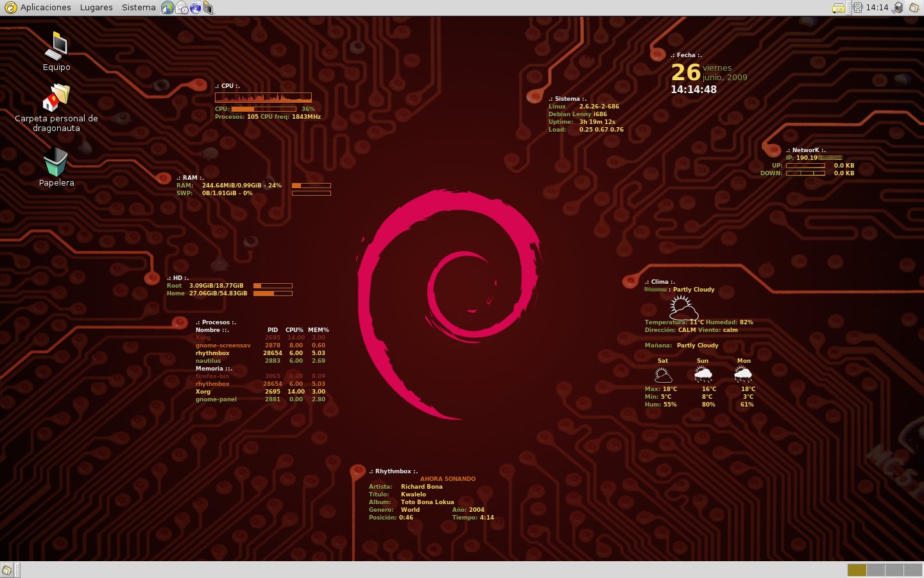Launch the Evolution mail envelope icon
This screenshot has height=578, width=924.
point(182,8)
